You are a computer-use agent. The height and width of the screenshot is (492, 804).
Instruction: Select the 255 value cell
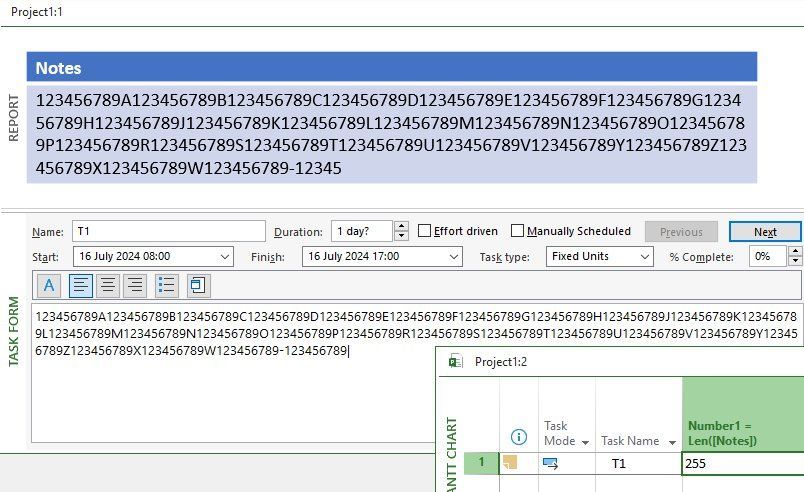[x=742, y=463]
